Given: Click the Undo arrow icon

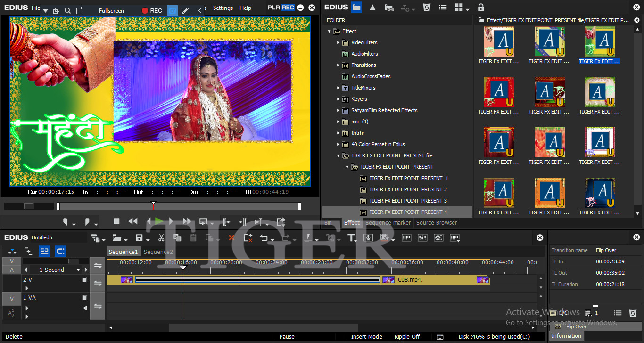Looking at the screenshot, I should (264, 238).
